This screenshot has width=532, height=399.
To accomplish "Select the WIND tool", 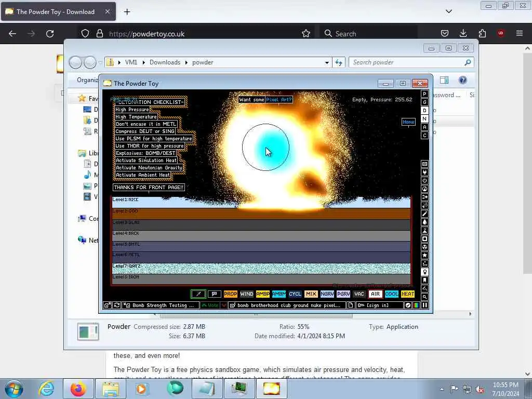I will pos(247,294).
